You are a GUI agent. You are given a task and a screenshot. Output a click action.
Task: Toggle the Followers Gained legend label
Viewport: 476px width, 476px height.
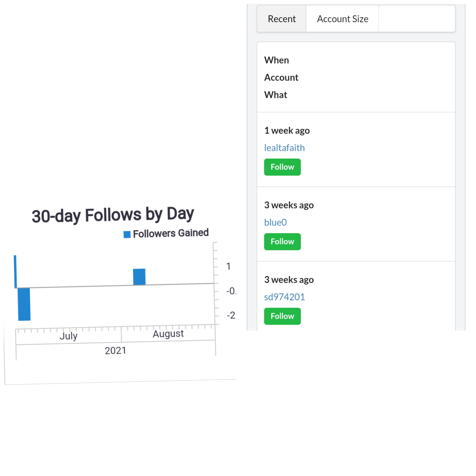point(170,233)
